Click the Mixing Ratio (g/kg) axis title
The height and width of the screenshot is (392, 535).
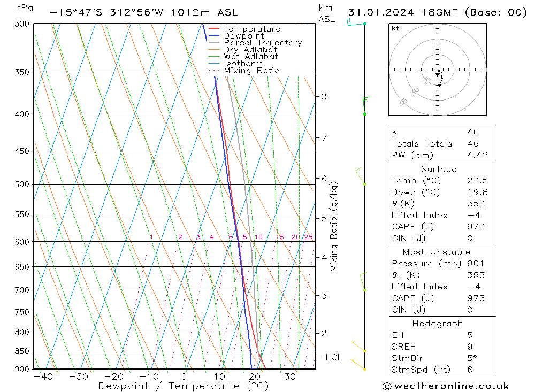(x=334, y=227)
